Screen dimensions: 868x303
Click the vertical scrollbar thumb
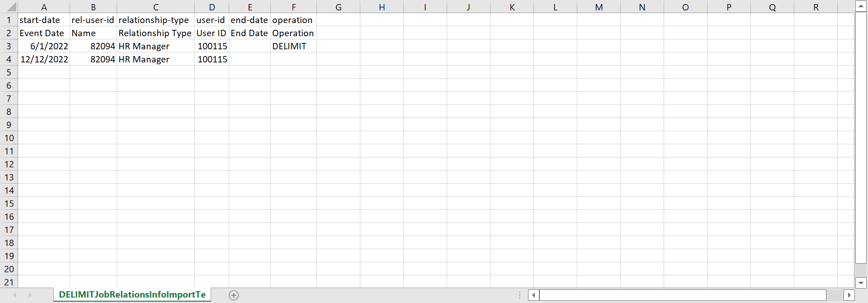(x=861, y=137)
